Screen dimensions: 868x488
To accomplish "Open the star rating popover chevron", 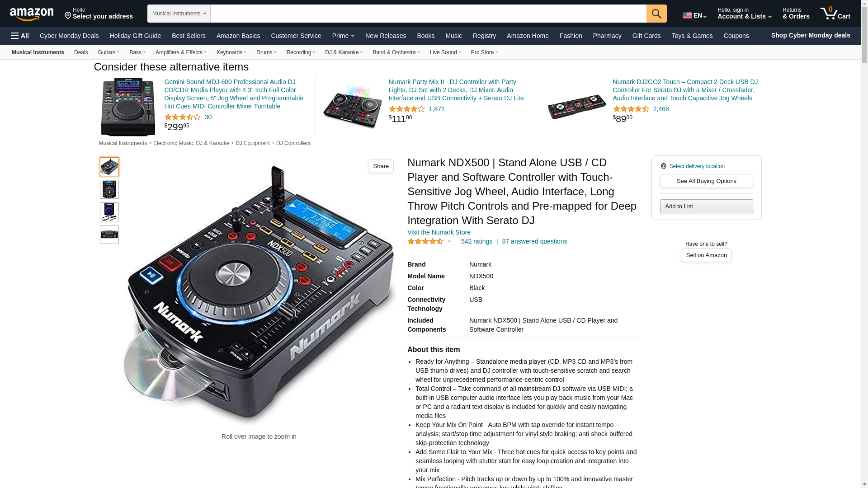I will tap(449, 242).
